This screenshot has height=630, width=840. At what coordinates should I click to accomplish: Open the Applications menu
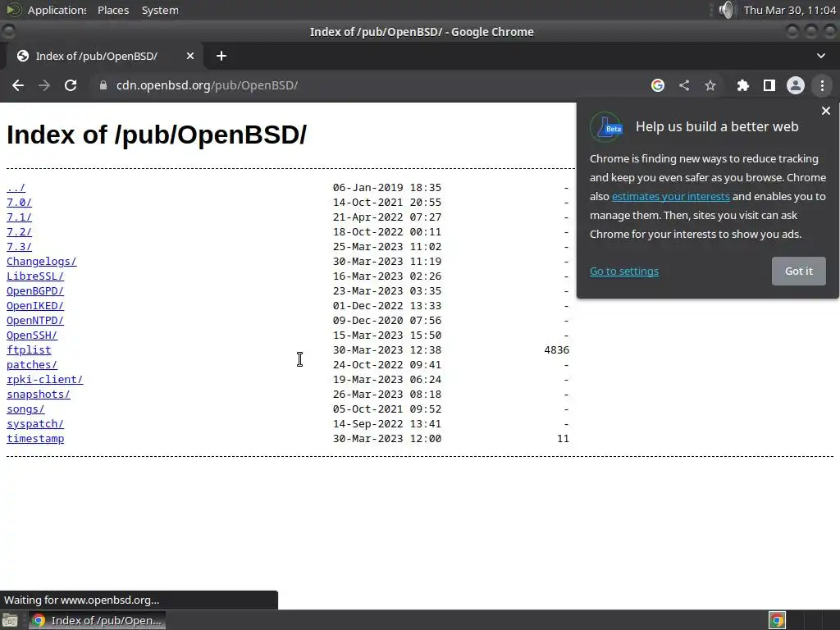[x=47, y=10]
